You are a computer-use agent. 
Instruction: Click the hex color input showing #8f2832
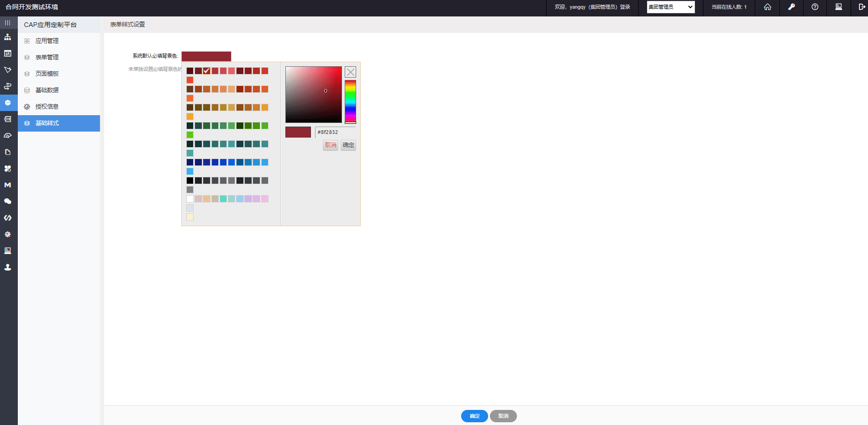pos(335,132)
